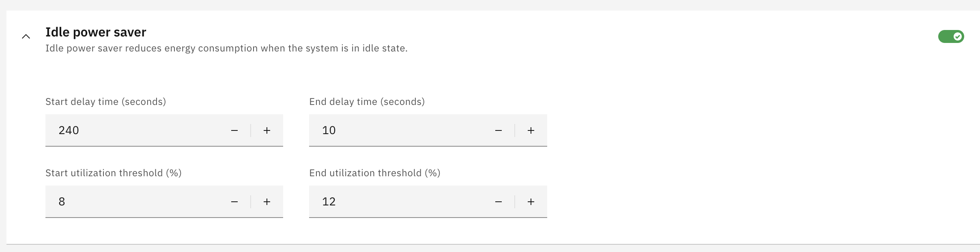980x252 pixels.
Task: Click the End delay time value 10
Action: click(x=329, y=130)
